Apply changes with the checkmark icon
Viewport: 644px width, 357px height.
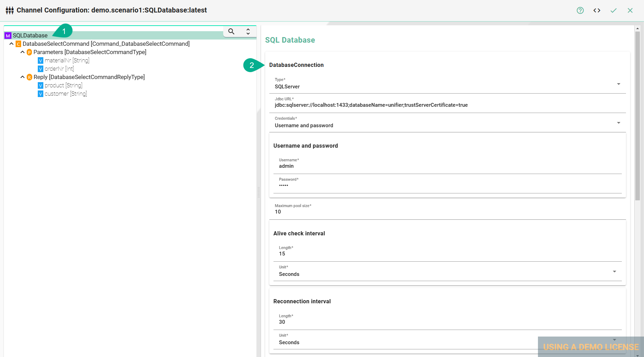coord(613,10)
